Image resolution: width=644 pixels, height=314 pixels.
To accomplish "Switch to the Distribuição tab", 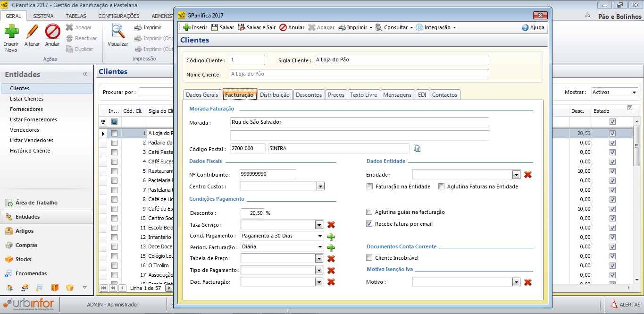I will click(x=275, y=95).
